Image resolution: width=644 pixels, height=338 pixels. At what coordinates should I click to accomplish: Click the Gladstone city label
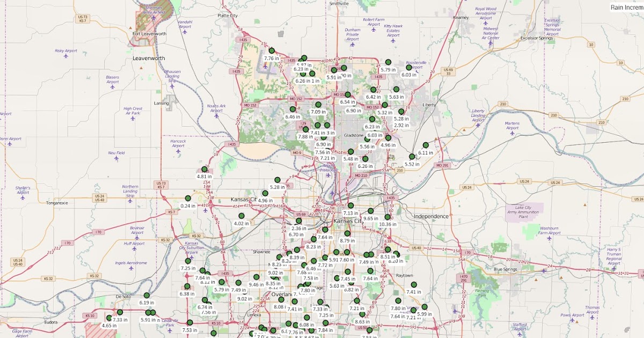[354, 135]
